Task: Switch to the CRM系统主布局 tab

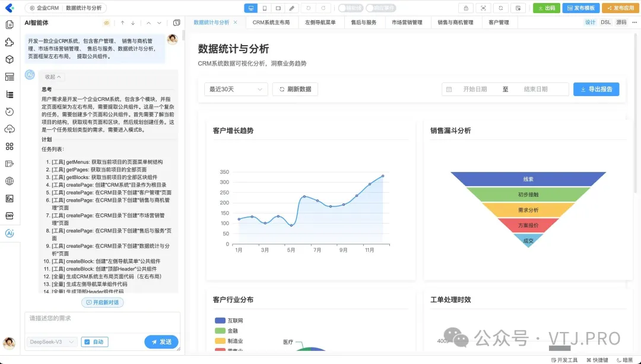Action: (x=271, y=23)
